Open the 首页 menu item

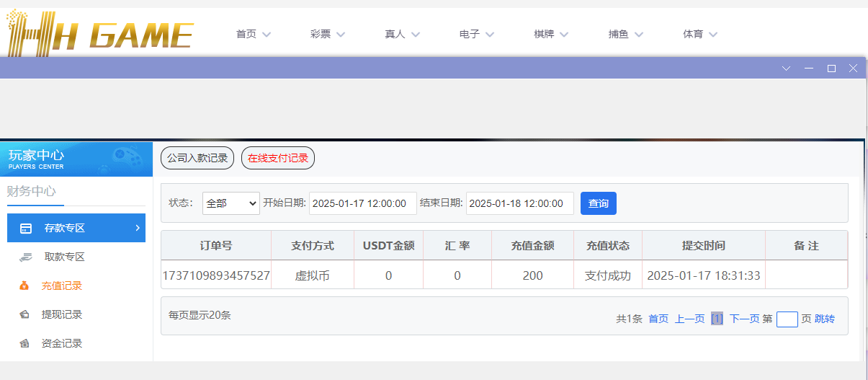[253, 34]
